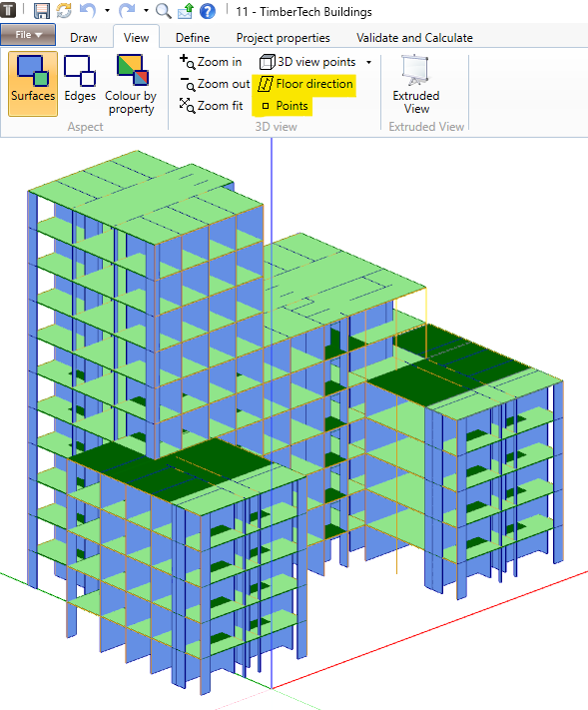Toggle the Edges aspect mode
Screen dimensions: 588x710
pos(80,84)
